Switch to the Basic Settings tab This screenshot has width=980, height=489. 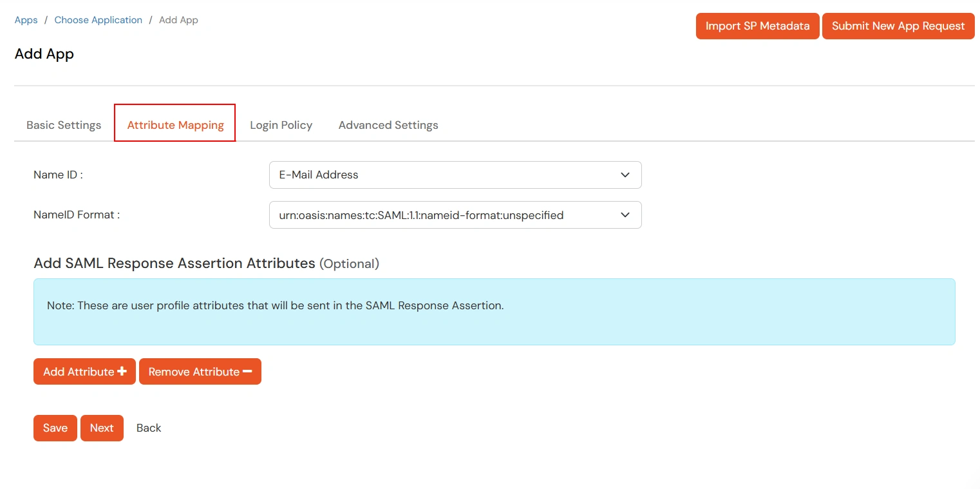63,124
